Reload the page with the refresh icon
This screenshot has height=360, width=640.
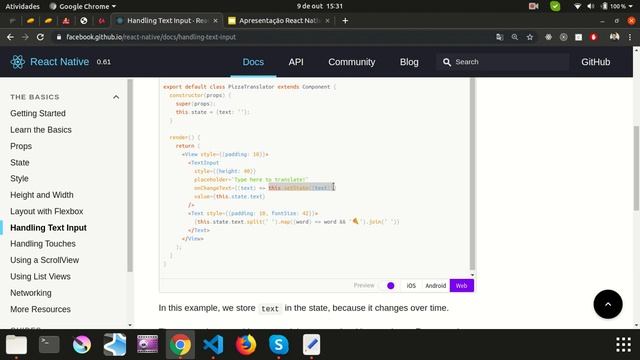[x=40, y=37]
